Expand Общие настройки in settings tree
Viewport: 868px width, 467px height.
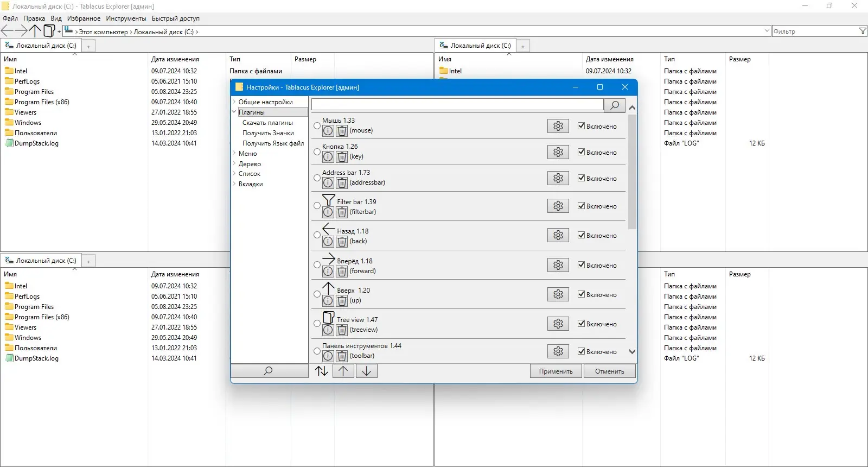point(234,102)
